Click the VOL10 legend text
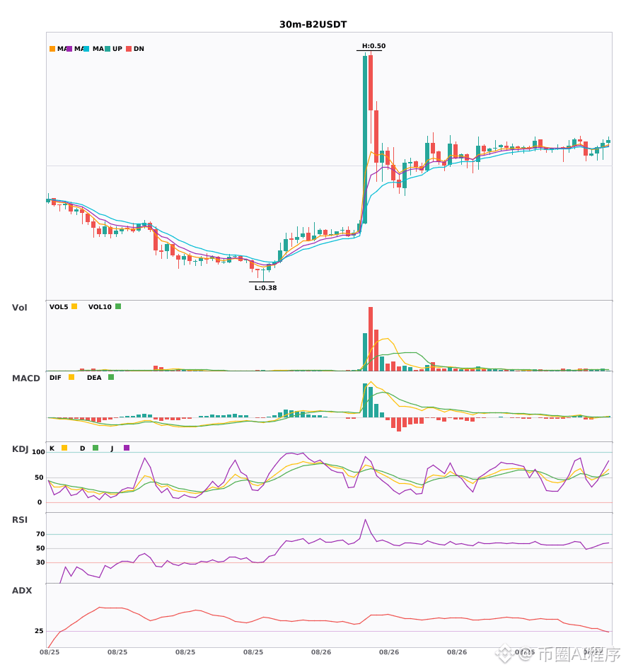The height and width of the screenshot is (672, 626). (x=100, y=307)
